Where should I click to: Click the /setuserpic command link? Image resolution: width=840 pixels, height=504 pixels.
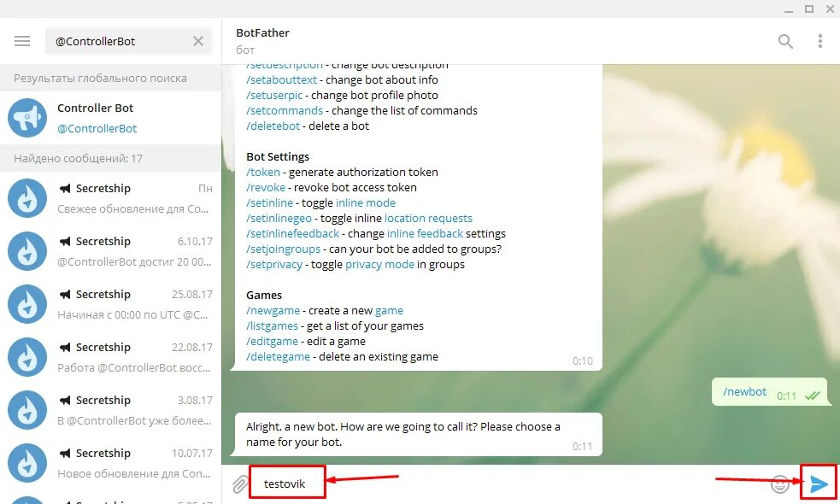(274, 96)
